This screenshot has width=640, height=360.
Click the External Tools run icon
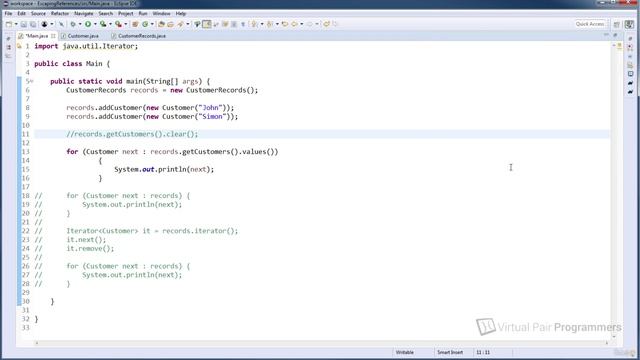(118, 24)
